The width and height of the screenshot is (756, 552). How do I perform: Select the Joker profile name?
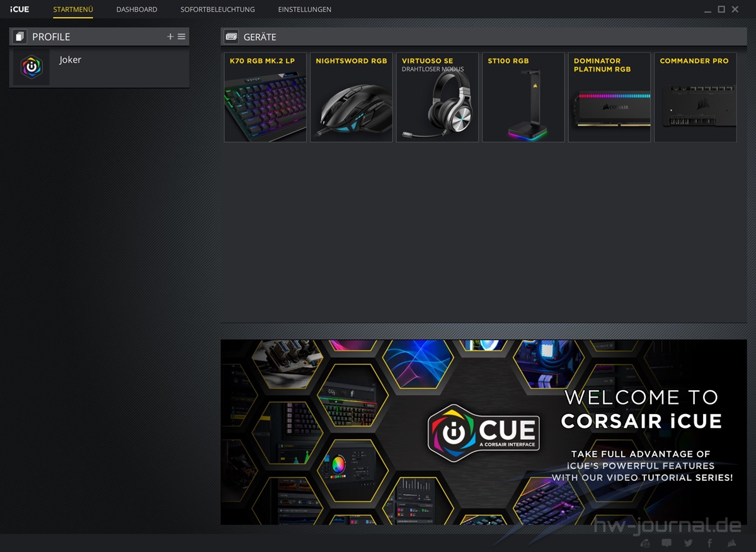[x=71, y=60]
